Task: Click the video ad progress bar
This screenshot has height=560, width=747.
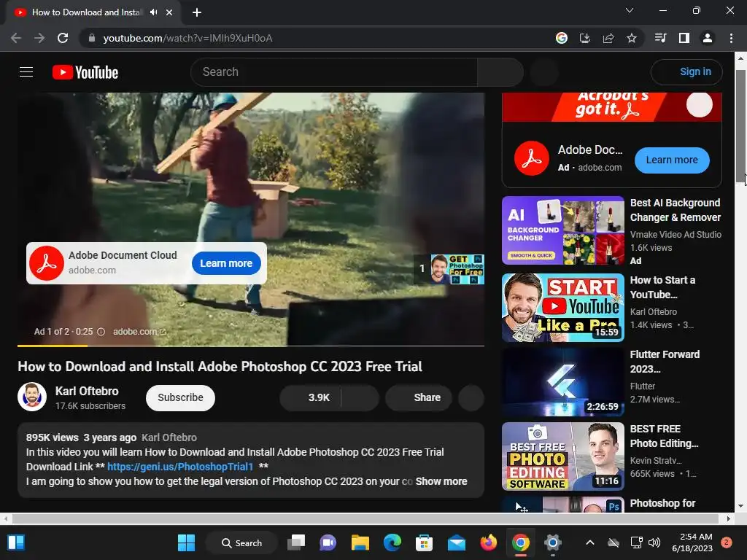Action: click(251, 345)
